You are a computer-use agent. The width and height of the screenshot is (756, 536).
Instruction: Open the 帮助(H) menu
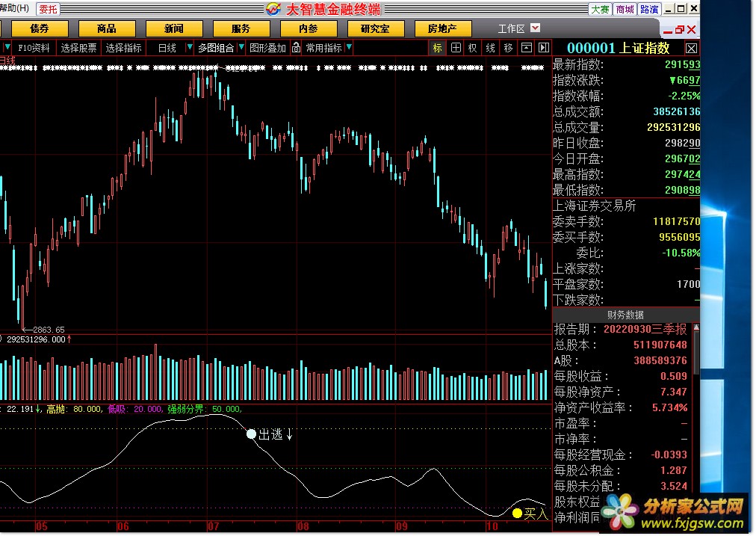pos(15,8)
